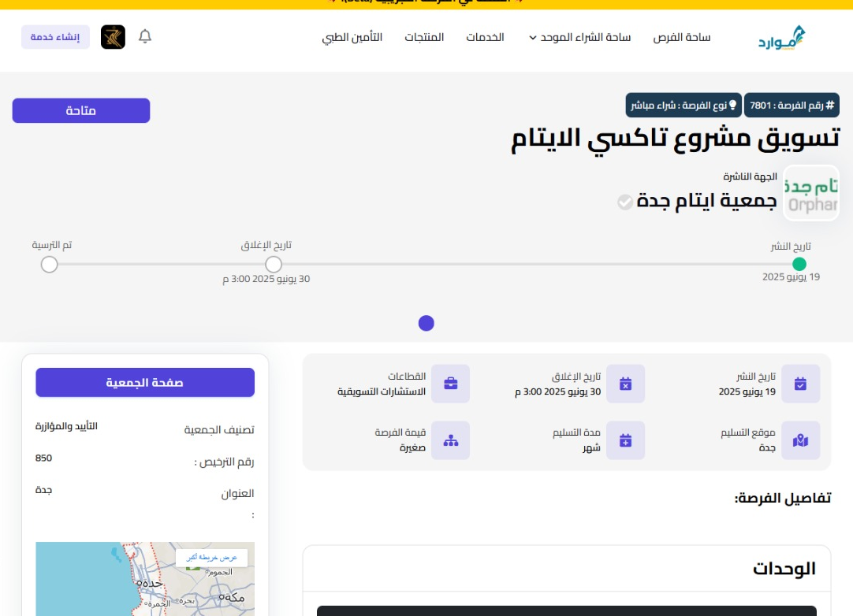
Task: Click the sectors briefcase icon
Action: (x=450, y=384)
